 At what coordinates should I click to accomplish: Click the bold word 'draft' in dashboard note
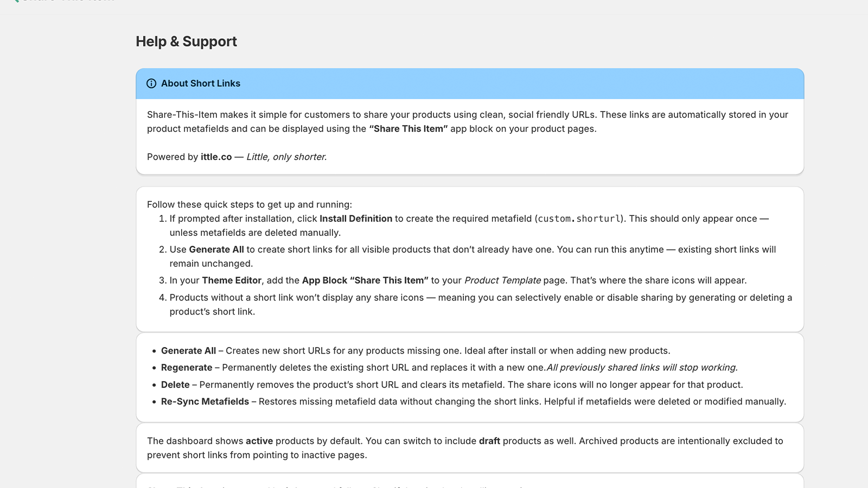click(489, 441)
